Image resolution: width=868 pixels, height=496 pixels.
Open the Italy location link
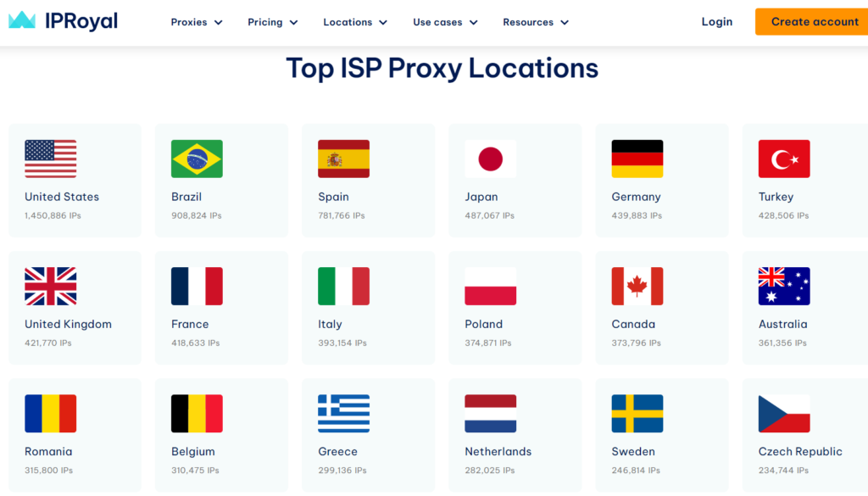click(330, 324)
